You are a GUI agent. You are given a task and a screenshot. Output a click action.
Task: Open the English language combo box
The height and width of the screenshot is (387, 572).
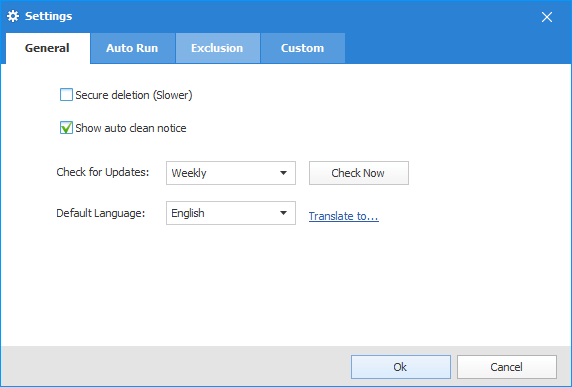click(x=231, y=213)
